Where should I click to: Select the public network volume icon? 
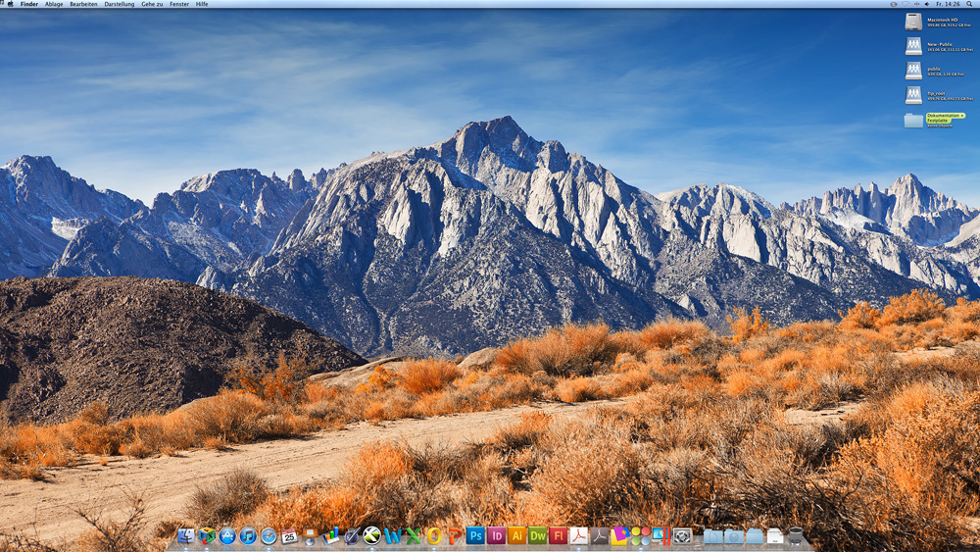pyautogui.click(x=913, y=70)
